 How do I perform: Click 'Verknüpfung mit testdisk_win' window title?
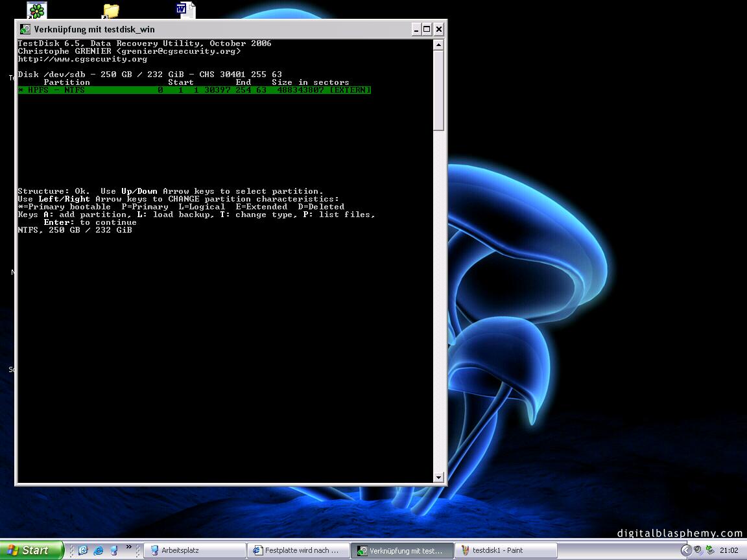tap(94, 30)
